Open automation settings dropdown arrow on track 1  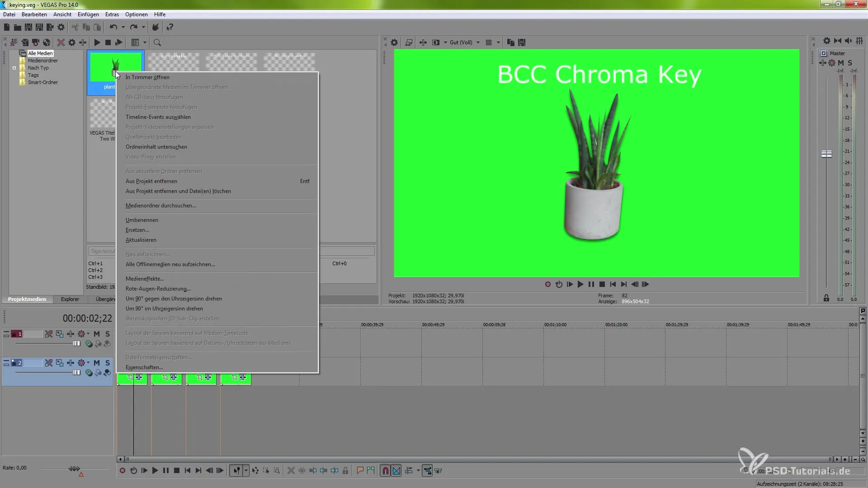pyautogui.click(x=88, y=334)
